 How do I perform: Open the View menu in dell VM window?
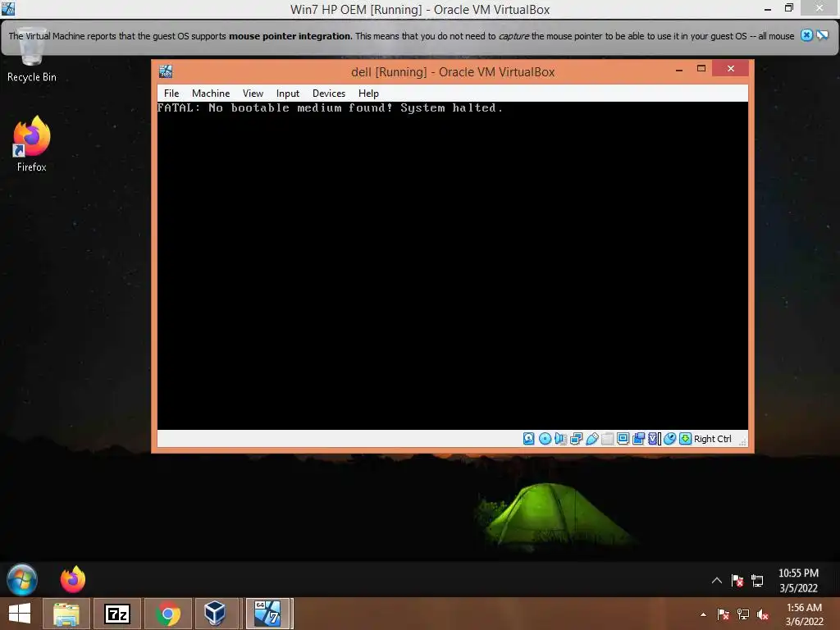253,94
